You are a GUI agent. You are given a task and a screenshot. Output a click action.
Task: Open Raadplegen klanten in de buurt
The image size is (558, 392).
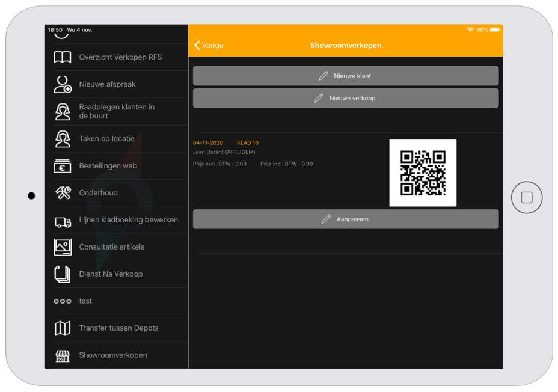(x=117, y=111)
